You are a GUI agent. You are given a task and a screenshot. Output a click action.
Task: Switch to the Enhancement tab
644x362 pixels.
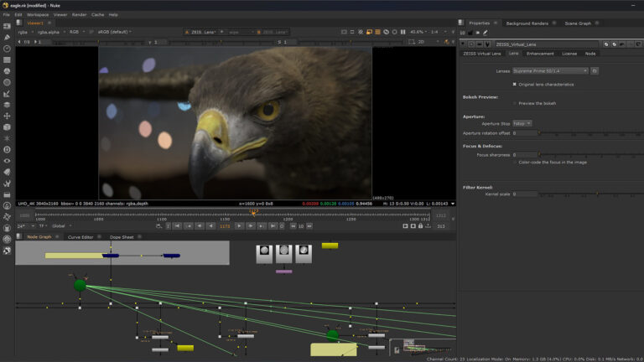[539, 53]
